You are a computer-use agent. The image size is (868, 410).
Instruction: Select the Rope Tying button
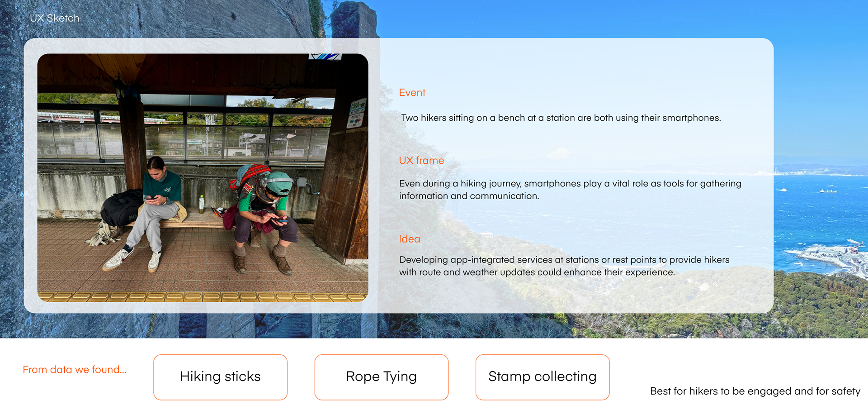[381, 377]
